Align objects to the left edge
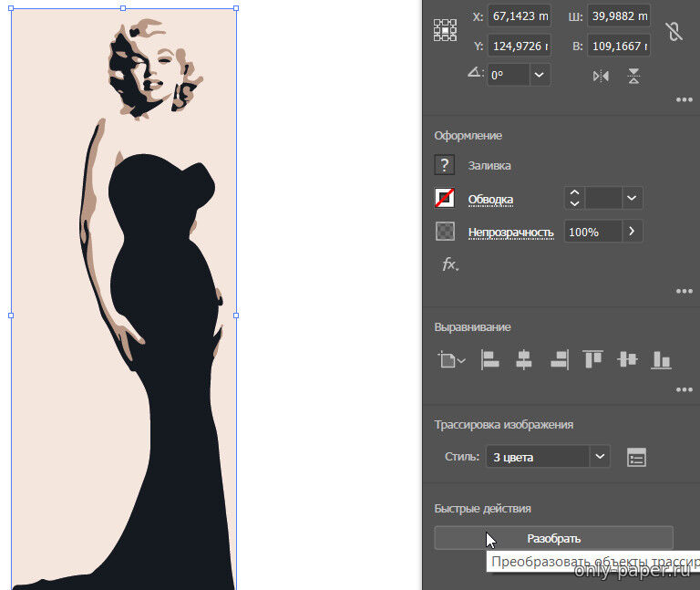Viewport: 700px width, 590px height. tap(490, 359)
